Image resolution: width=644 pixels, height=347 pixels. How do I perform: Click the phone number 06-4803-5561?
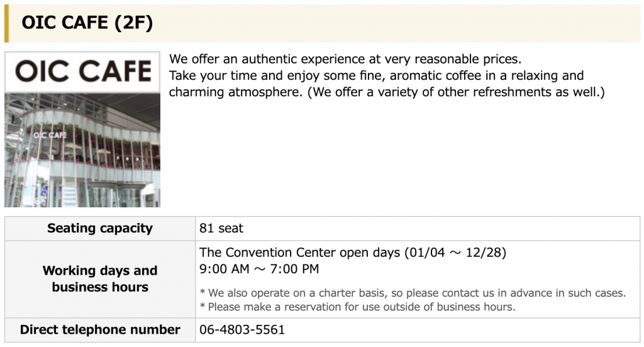coord(242,330)
